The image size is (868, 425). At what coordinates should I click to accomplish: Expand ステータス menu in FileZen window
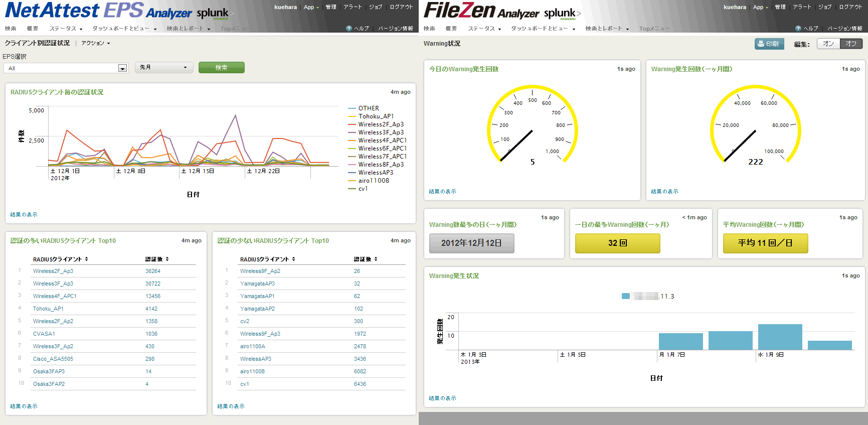coord(484,29)
